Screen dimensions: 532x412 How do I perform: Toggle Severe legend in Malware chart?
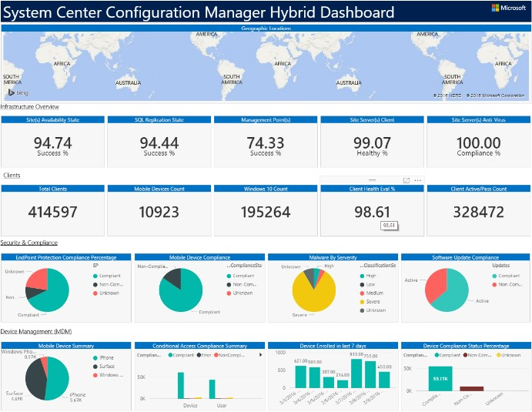(x=370, y=302)
